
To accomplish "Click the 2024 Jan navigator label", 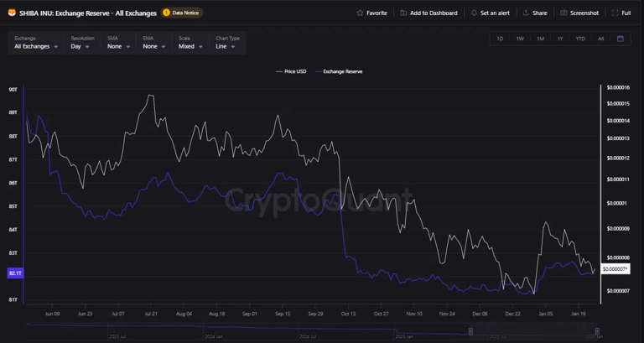I will 212,336.
